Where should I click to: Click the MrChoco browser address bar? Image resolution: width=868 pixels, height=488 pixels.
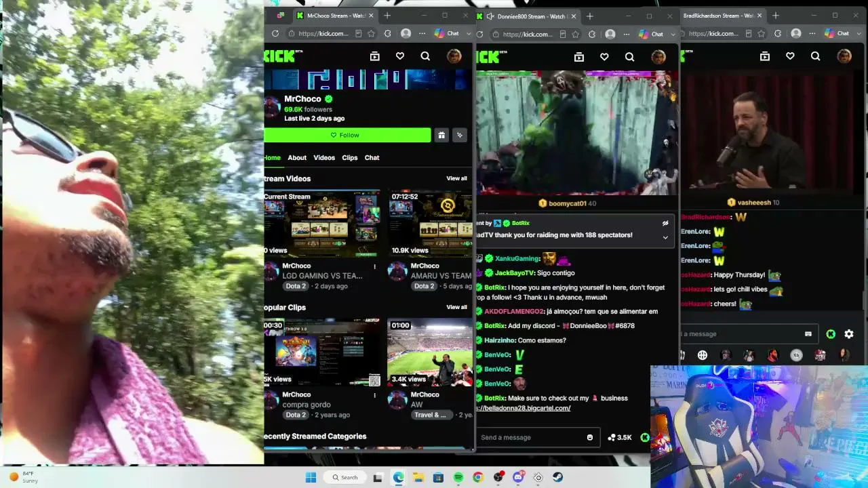(x=323, y=33)
